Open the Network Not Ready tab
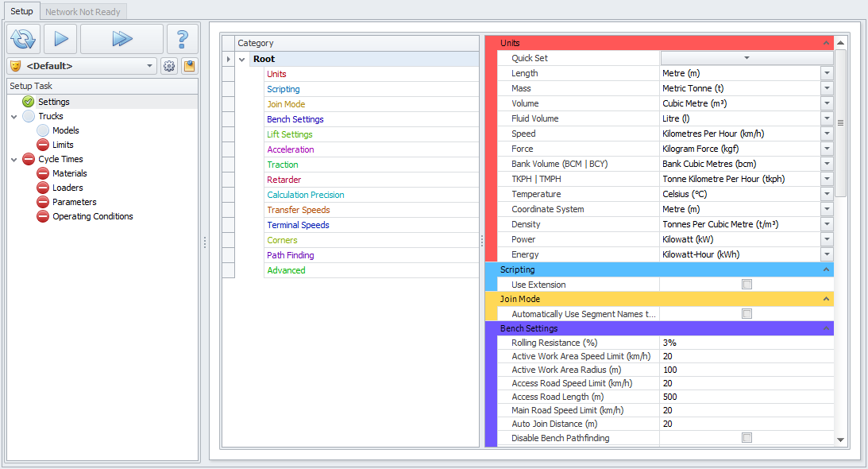This screenshot has height=469, width=868. pyautogui.click(x=83, y=12)
